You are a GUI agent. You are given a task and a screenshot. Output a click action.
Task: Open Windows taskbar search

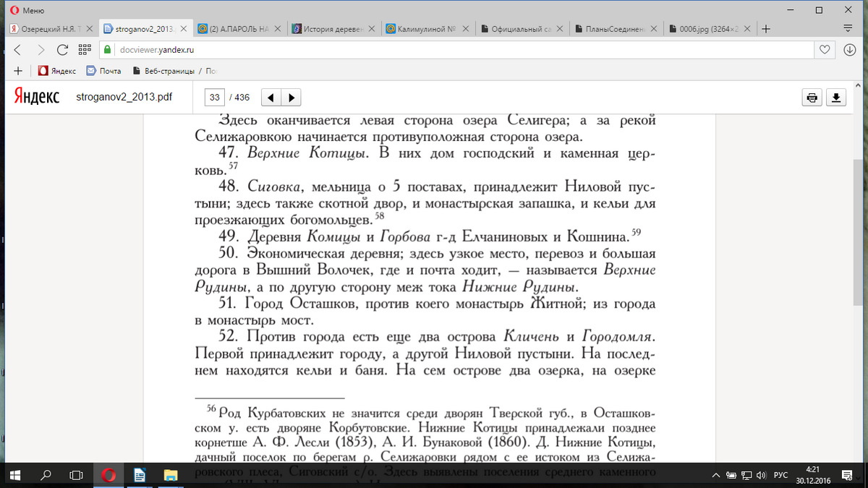pyautogui.click(x=46, y=476)
